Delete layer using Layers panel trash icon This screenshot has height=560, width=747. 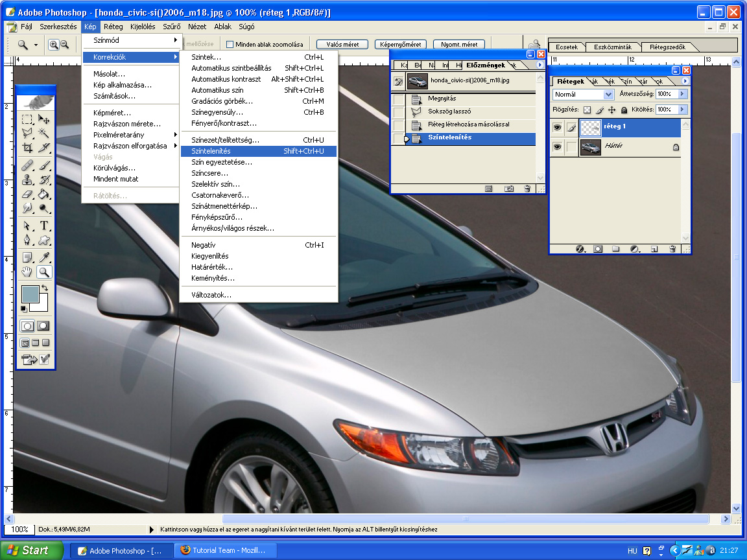[672, 248]
